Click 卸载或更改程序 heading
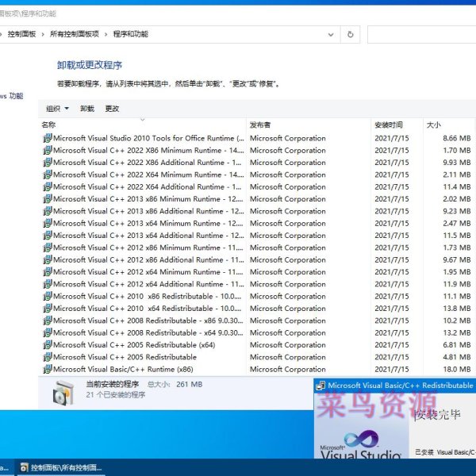 pos(90,65)
